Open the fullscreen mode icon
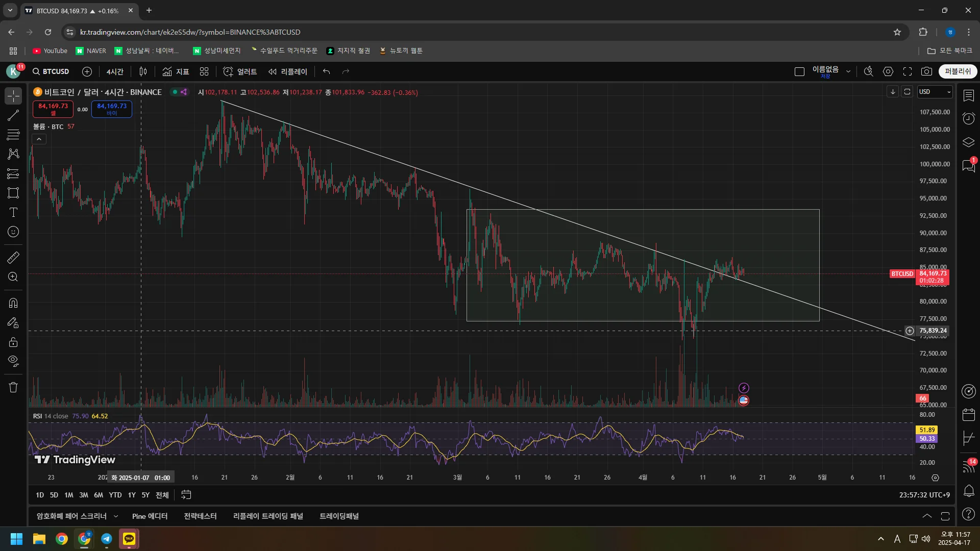Viewport: 980px width, 551px height. [907, 71]
